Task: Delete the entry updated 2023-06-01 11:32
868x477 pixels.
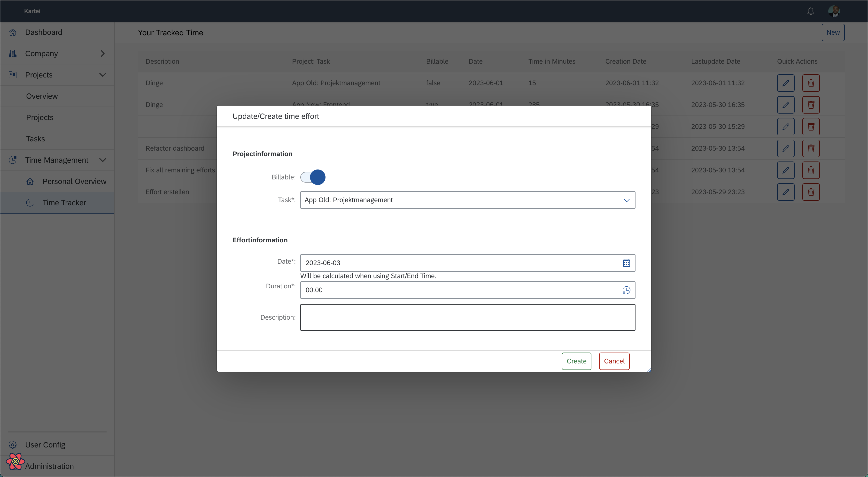Action: 811,83
